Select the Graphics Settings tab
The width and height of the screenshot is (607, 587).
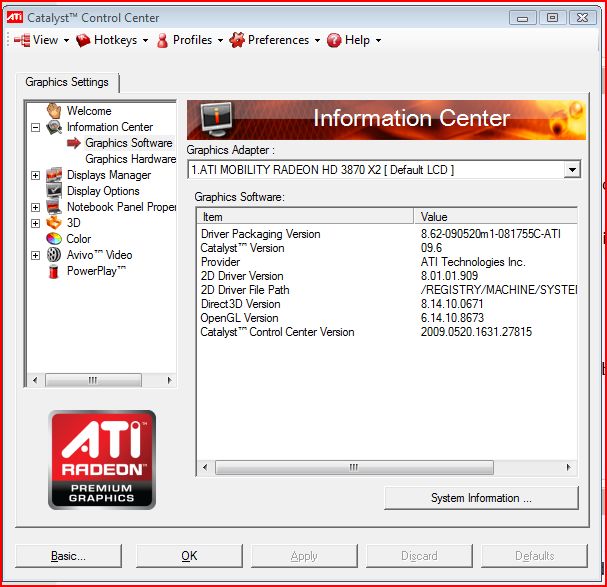(67, 82)
